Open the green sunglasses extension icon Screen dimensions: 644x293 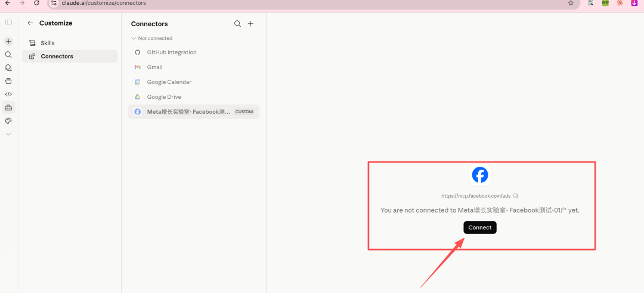[x=605, y=3]
